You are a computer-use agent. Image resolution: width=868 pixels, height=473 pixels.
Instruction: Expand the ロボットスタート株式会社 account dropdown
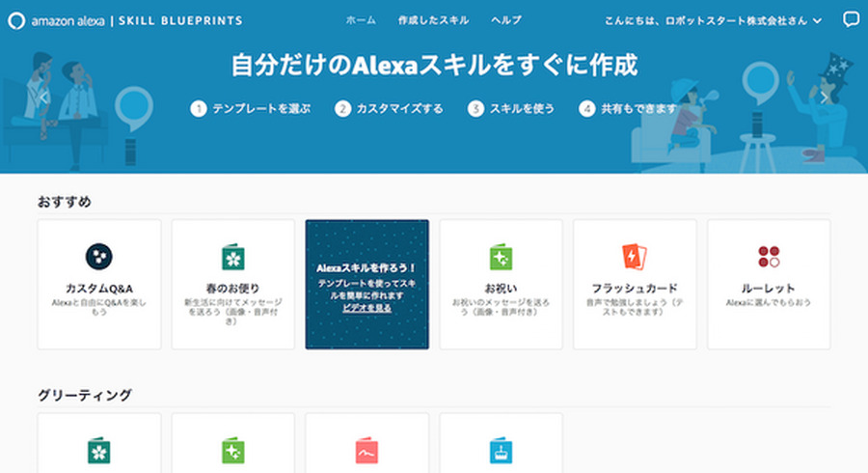714,20
